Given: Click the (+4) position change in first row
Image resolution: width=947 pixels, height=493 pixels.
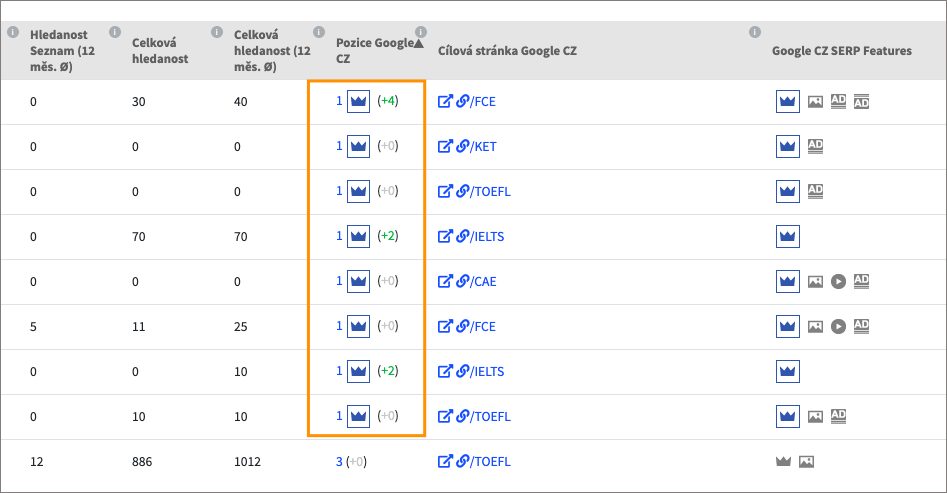Looking at the screenshot, I should click(388, 101).
